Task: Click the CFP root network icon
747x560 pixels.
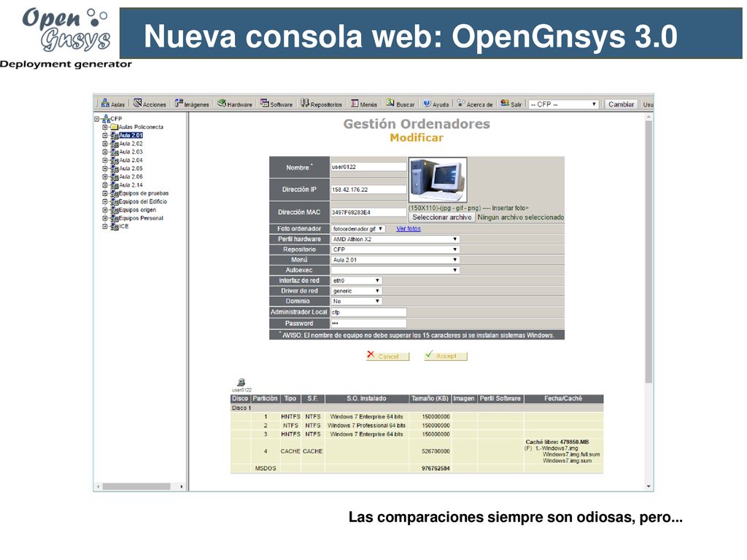Action: point(106,119)
